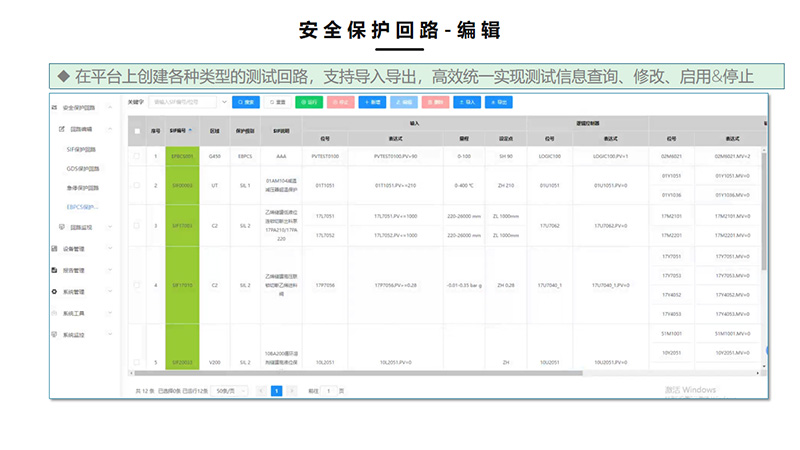Tick the checkbox for row 1

click(137, 156)
